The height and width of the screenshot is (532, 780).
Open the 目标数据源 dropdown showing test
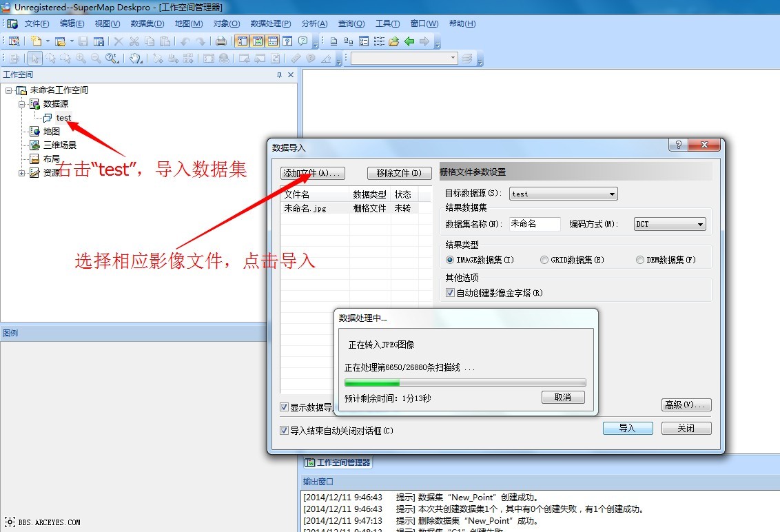[563, 194]
